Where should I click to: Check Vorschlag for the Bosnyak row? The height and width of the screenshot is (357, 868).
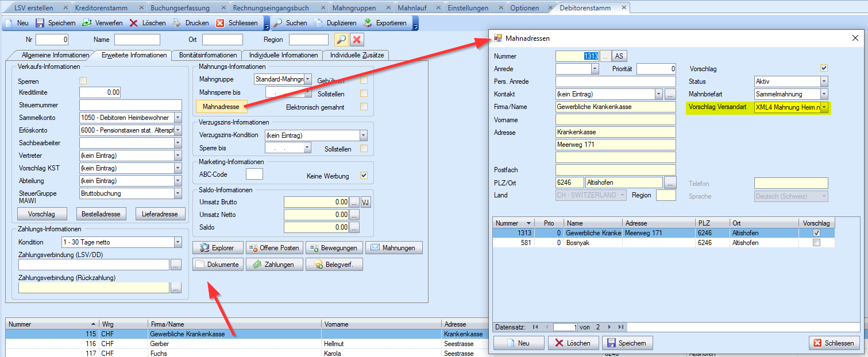click(x=816, y=243)
